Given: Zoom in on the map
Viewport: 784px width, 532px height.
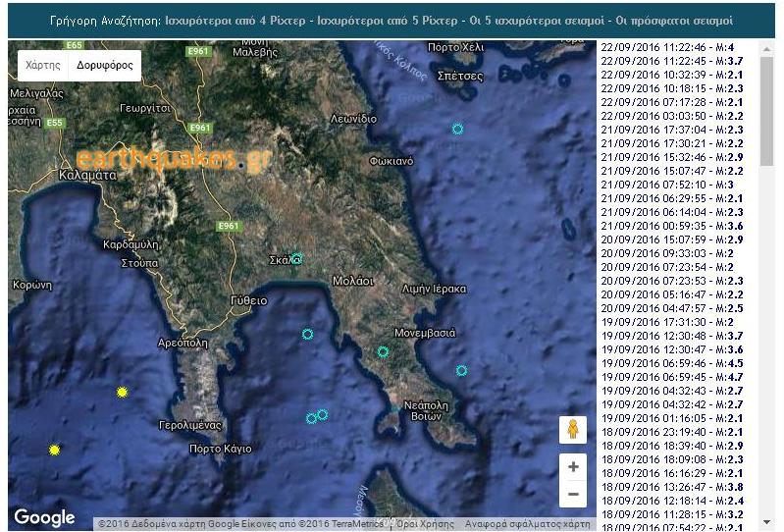Looking at the screenshot, I should click(x=573, y=466).
